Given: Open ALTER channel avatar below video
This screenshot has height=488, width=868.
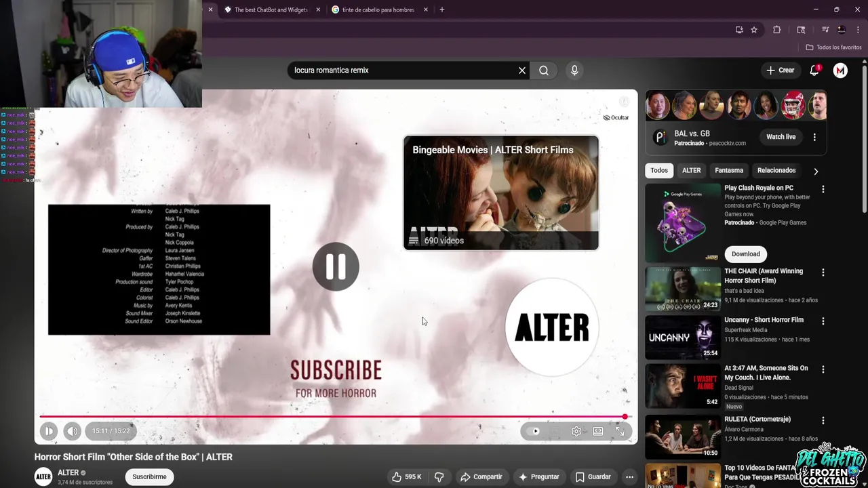Looking at the screenshot, I should point(43,476).
